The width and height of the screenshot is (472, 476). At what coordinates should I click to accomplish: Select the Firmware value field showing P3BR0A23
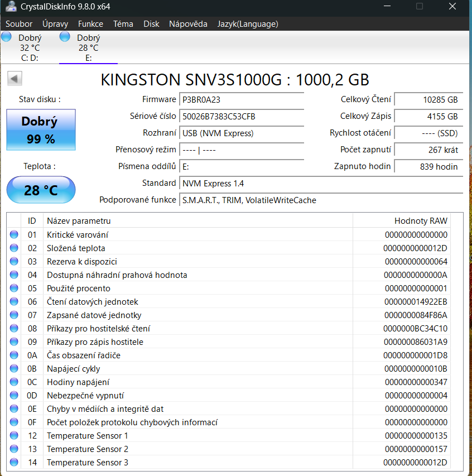(241, 99)
